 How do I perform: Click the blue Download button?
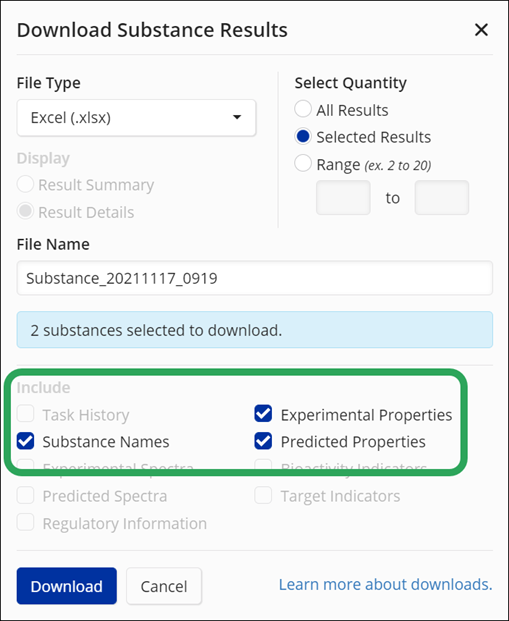(x=67, y=586)
